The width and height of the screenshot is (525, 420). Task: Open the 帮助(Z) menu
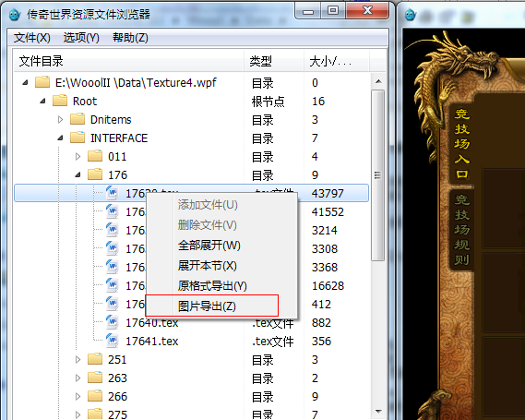130,38
